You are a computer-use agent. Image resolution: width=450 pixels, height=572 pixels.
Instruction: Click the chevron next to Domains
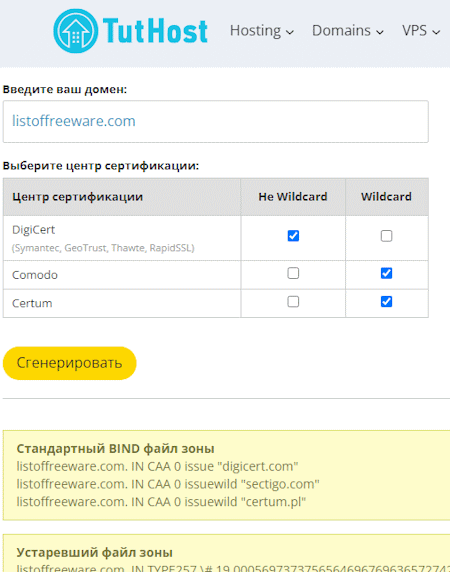(380, 32)
